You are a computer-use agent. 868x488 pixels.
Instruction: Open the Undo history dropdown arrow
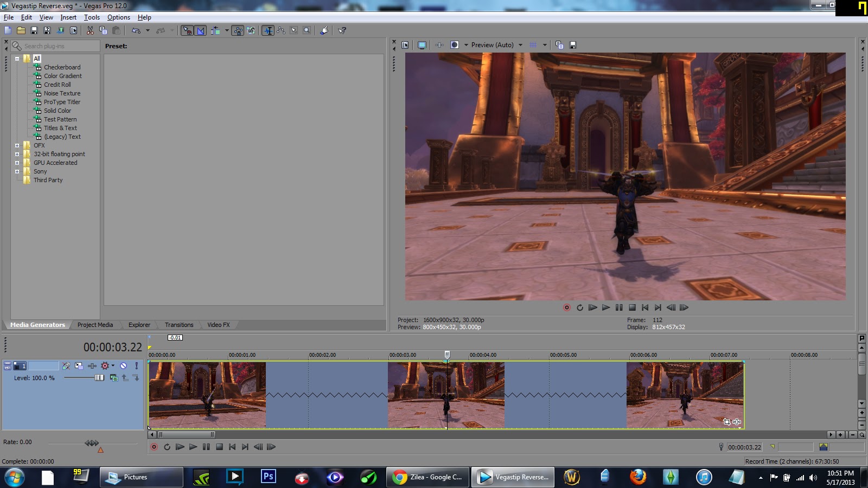pyautogui.click(x=148, y=30)
